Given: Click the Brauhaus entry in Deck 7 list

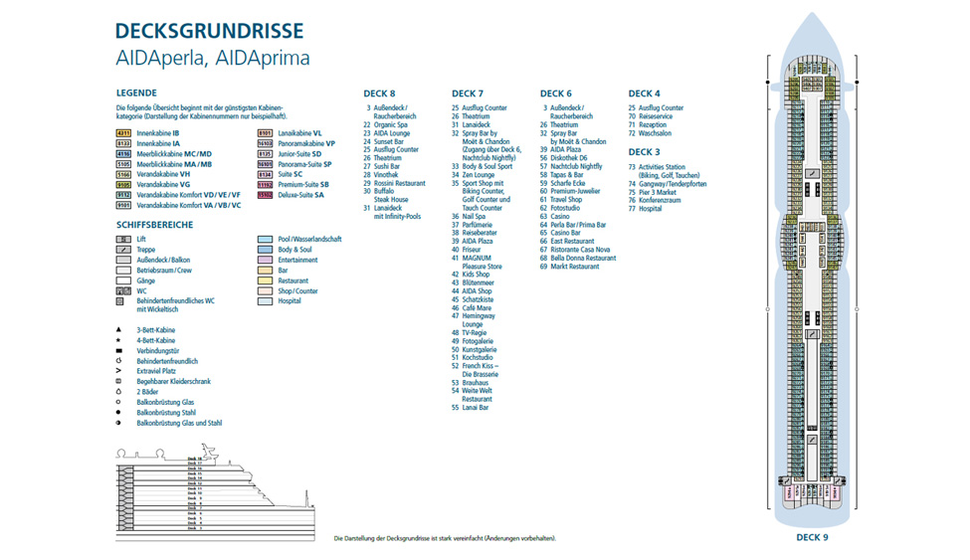Looking at the screenshot, I should 470,382.
